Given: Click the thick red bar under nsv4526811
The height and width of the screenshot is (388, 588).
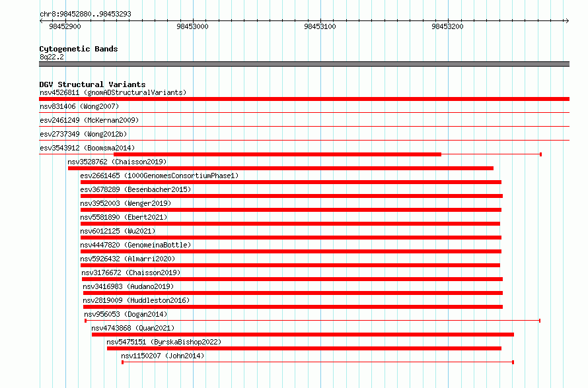Looking at the screenshot, I should click(x=304, y=99).
